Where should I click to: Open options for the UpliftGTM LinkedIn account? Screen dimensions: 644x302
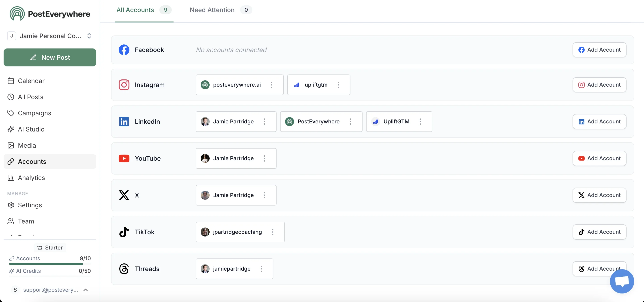point(420,122)
